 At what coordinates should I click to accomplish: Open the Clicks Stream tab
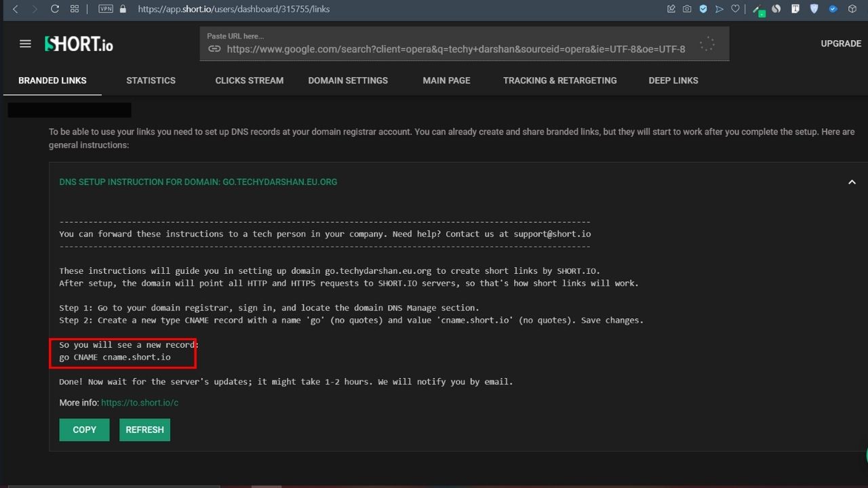tap(250, 80)
